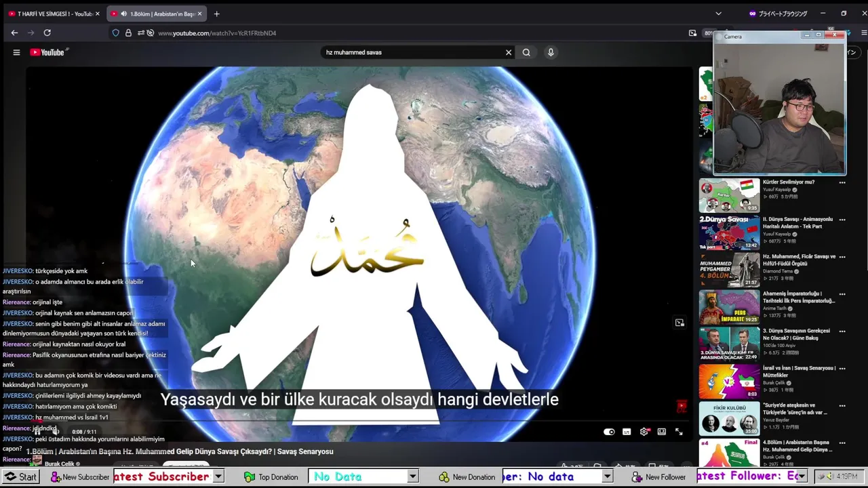Open the YouTube hamburger guide menu
The width and height of the screenshot is (868, 488).
(x=16, y=52)
